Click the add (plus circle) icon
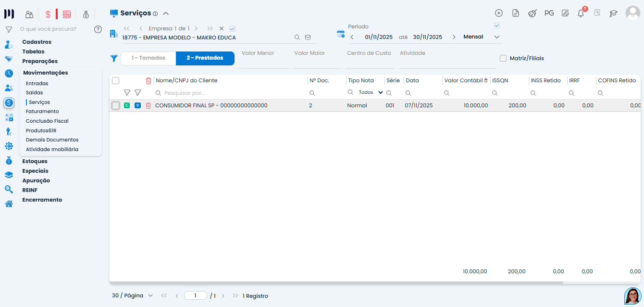The image size is (644, 307). [499, 13]
